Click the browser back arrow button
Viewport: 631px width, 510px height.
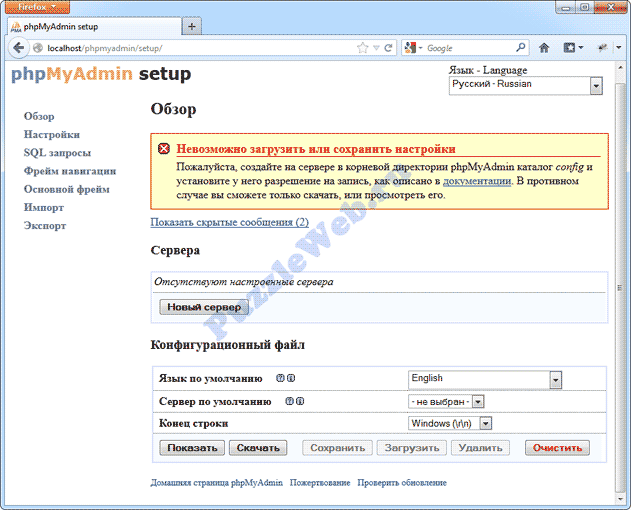pyautogui.click(x=19, y=48)
